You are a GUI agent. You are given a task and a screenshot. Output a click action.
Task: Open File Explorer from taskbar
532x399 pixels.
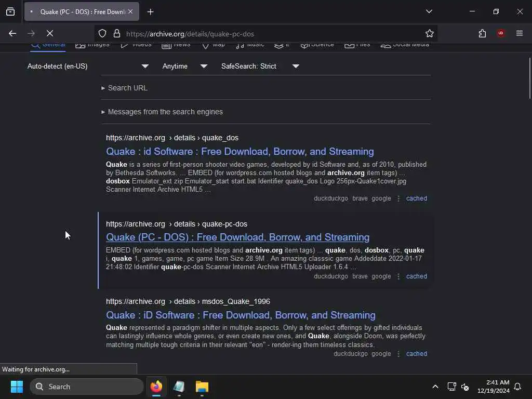point(202,387)
